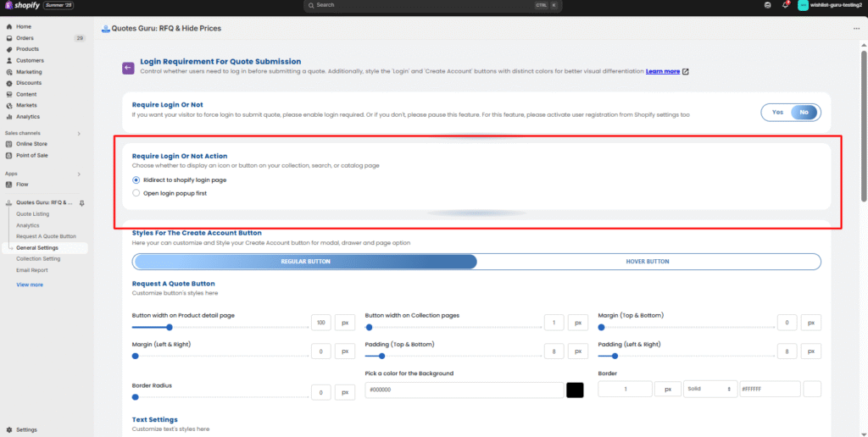Image resolution: width=868 pixels, height=437 pixels.
Task: Click the Home icon in sidebar
Action: point(8,27)
